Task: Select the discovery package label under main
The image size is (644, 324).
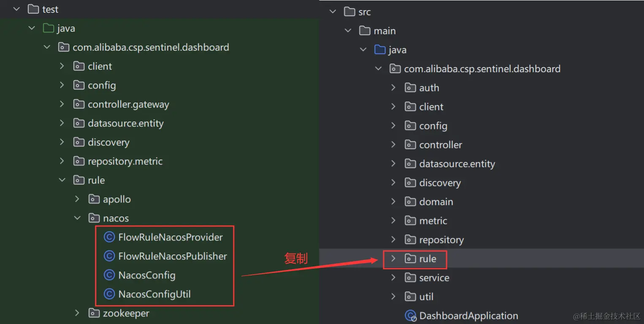Action: pyautogui.click(x=440, y=183)
